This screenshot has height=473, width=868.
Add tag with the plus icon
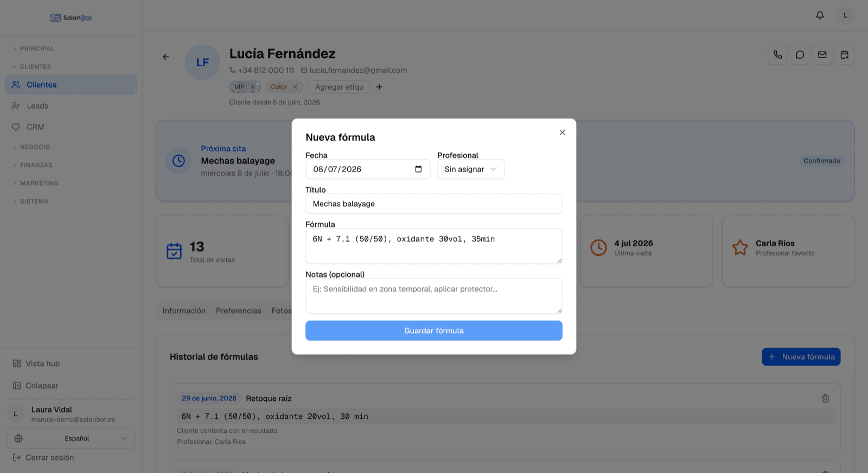[379, 87]
